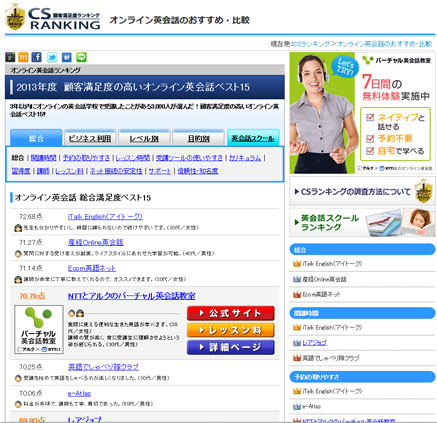Click the silver crown beside e-Atlas in sidebar
The width and height of the screenshot is (437, 423).
coord(297,406)
